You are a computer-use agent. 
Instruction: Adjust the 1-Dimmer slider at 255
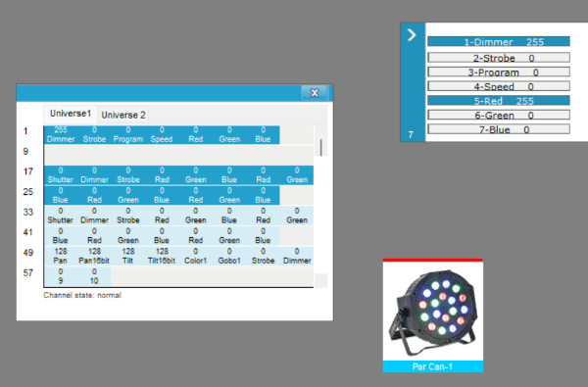tap(499, 41)
